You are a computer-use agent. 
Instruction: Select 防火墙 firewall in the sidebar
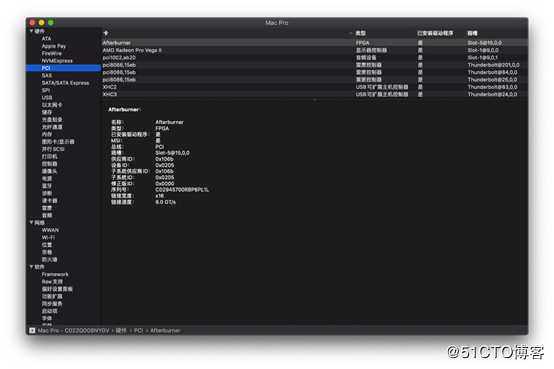(49, 259)
